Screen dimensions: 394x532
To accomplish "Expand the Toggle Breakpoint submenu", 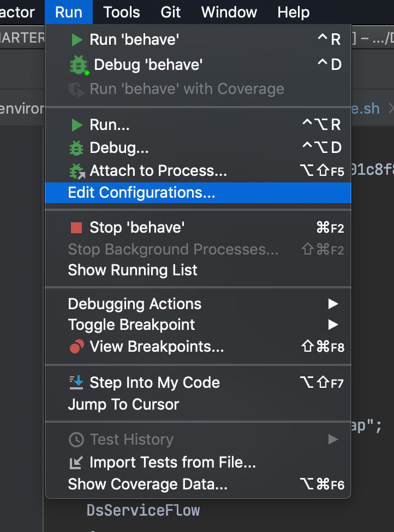I will 333,323.
